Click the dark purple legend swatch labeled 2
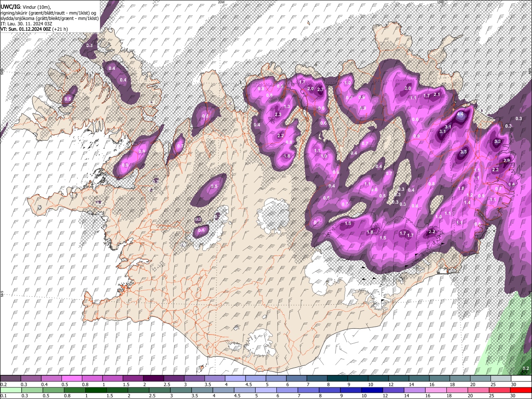Viewport: 532px width, 399px height. 153,378
